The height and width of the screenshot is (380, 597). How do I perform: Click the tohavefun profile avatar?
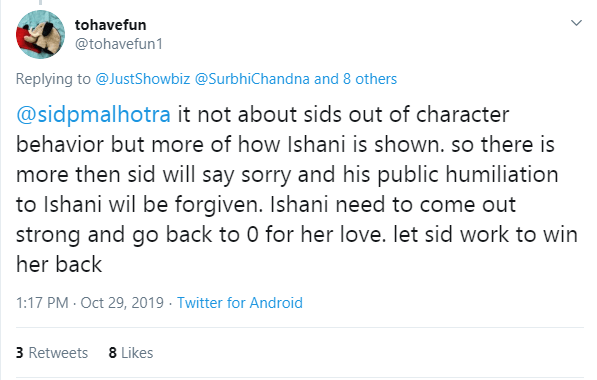coord(40,34)
